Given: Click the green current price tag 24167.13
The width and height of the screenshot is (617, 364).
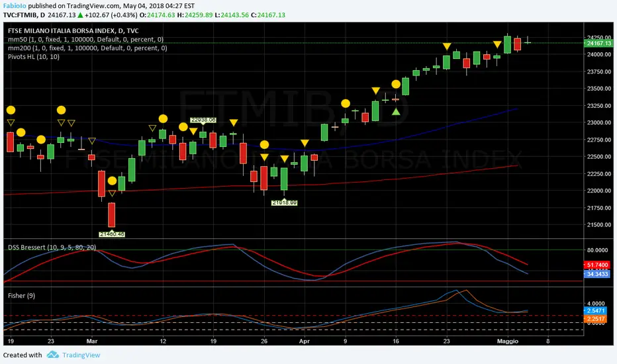Looking at the screenshot, I should [598, 43].
